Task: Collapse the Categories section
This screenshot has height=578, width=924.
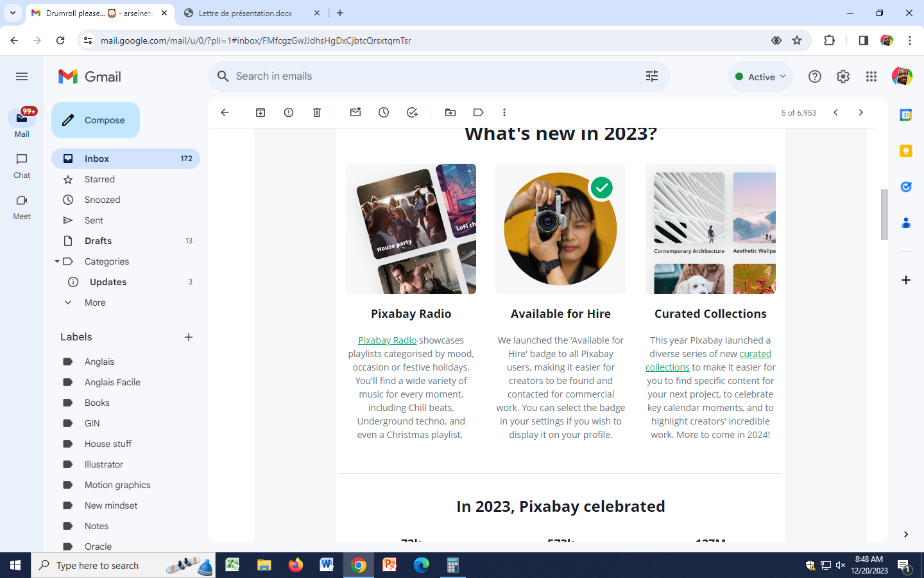Action: click(57, 261)
